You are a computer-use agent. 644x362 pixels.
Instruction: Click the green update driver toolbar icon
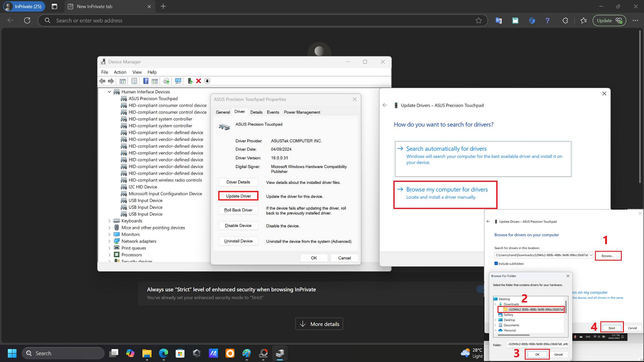pos(190,81)
